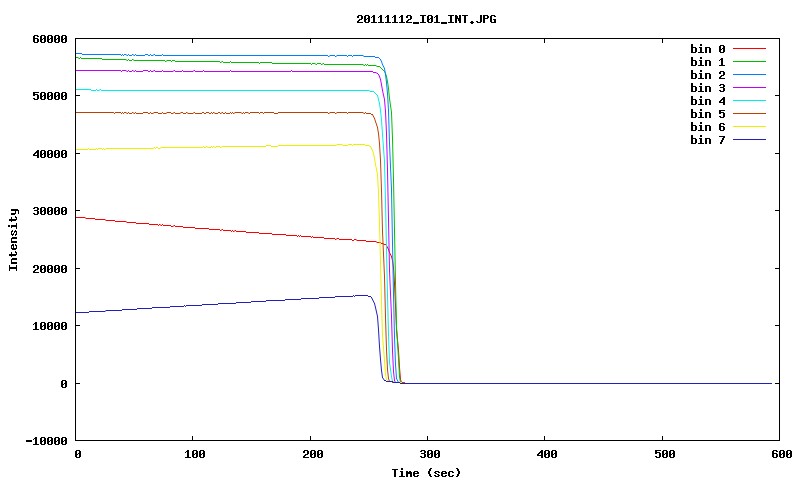Screen dimensions: 800x480
Task: Click the 400 x-axis tick label
Action: (x=547, y=454)
